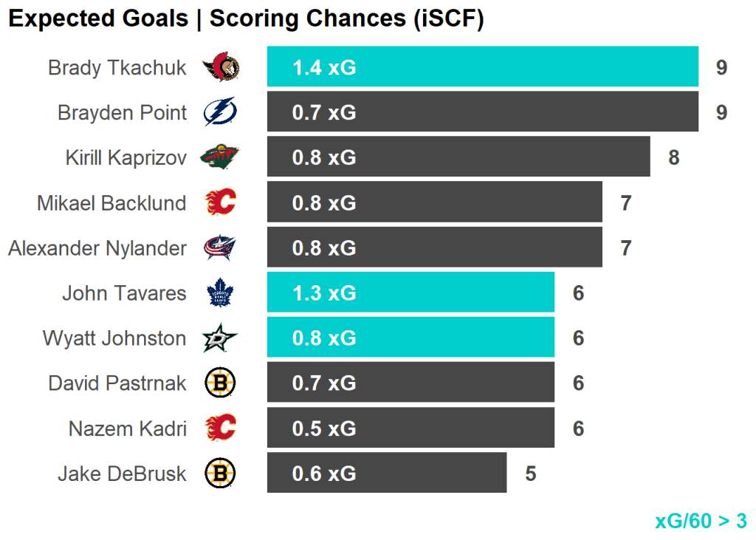Viewport: 756px width, 540px height.
Task: Click the xG/60 > 3 legend text
Action: click(701, 521)
